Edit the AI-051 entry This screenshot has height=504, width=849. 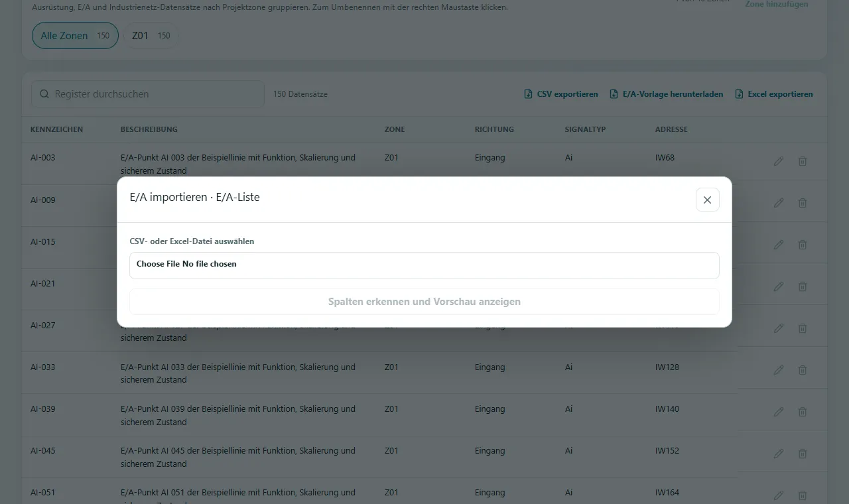(x=779, y=495)
